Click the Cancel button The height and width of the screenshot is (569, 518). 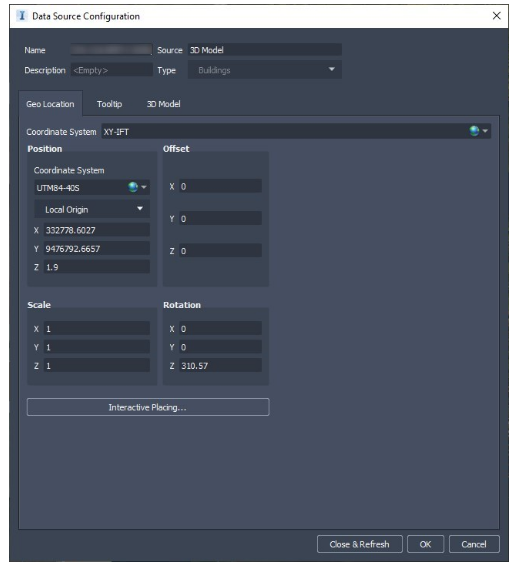click(x=474, y=544)
